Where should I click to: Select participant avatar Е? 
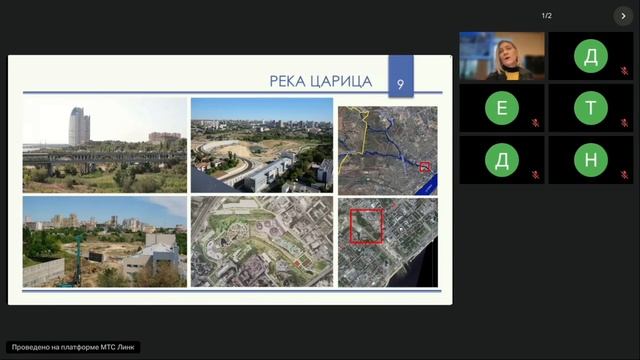tap(502, 108)
